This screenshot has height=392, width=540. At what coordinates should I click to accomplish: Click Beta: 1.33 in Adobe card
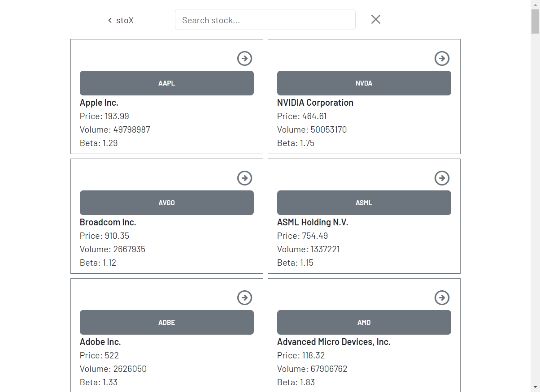point(99,382)
